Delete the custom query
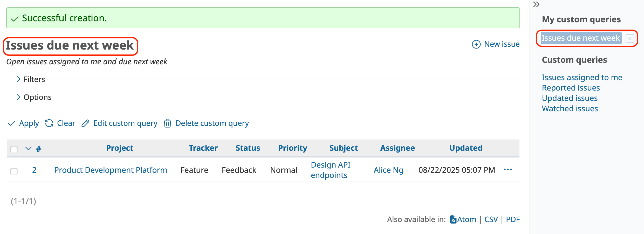Image resolution: width=644 pixels, height=234 pixels. click(212, 123)
